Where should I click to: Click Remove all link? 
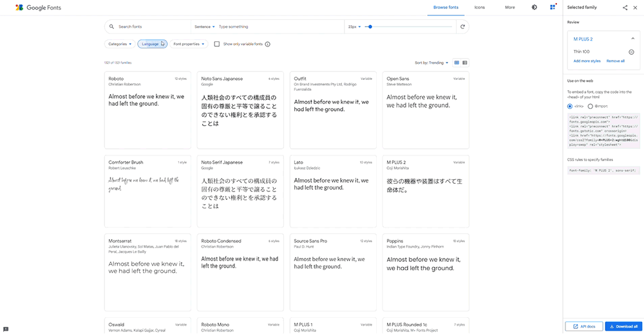[615, 61]
